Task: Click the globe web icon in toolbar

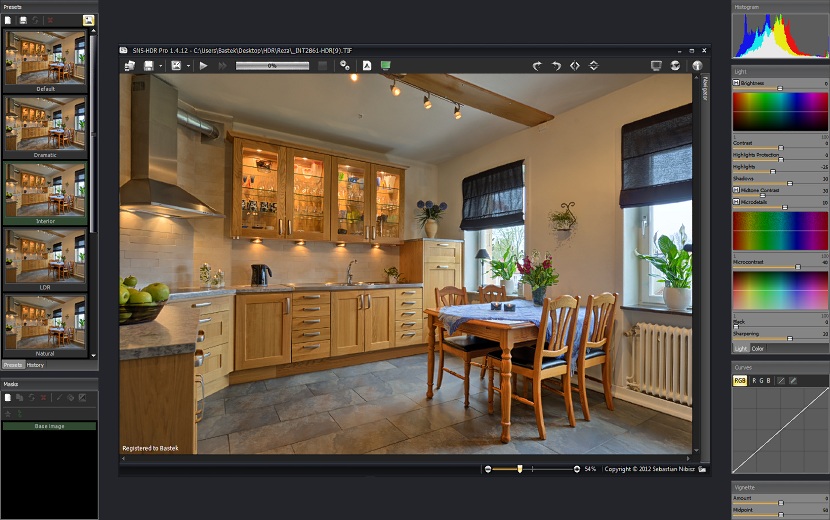Action: coord(675,66)
